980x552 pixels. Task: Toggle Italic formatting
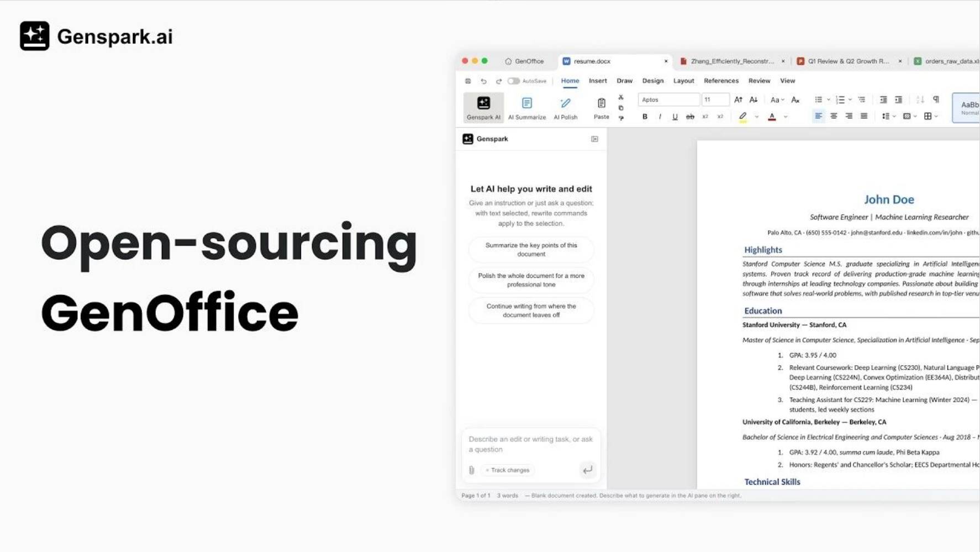click(660, 117)
